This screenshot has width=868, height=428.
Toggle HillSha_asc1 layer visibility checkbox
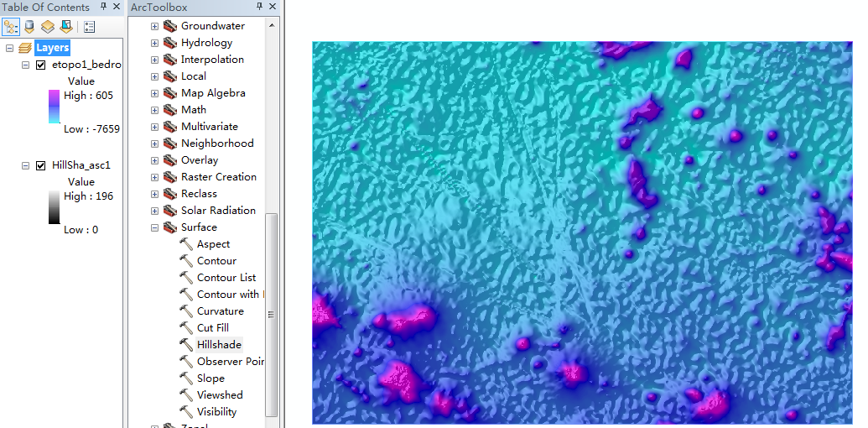(40, 165)
